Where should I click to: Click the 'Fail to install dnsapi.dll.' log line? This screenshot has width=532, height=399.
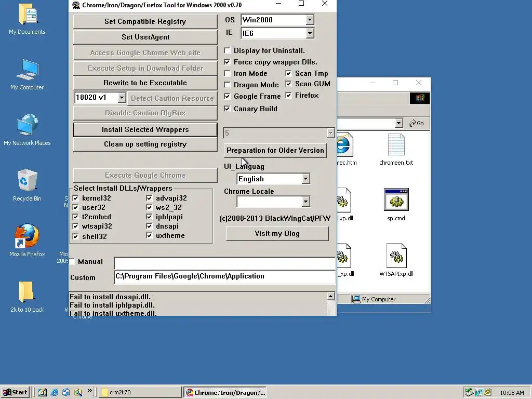(x=110, y=297)
